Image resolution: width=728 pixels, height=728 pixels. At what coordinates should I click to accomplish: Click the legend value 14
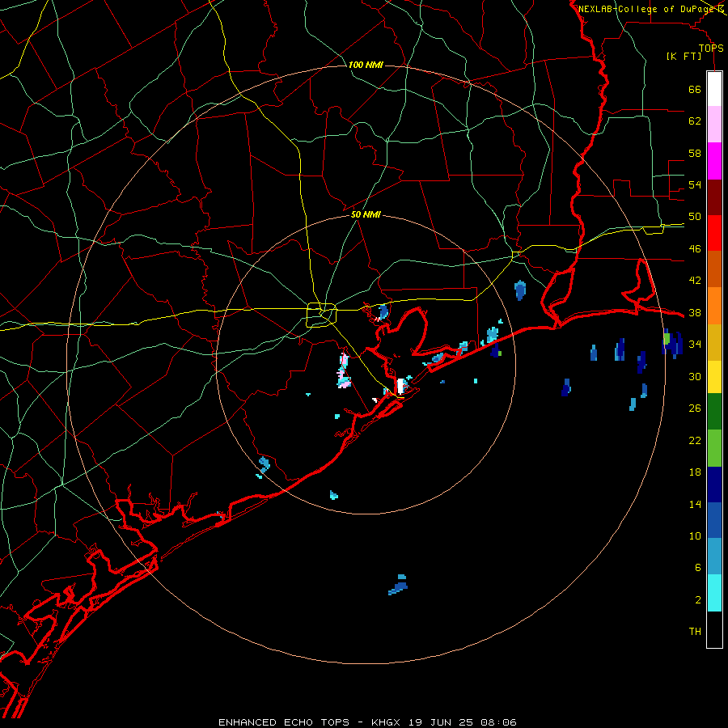695,504
